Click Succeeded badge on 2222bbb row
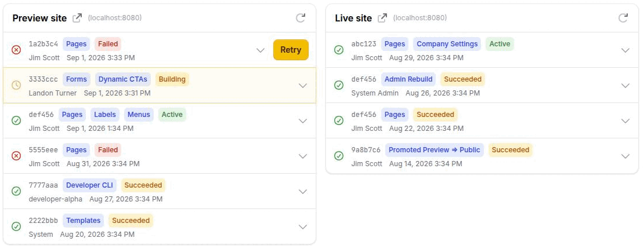The height and width of the screenshot is (249, 644). [x=131, y=220]
